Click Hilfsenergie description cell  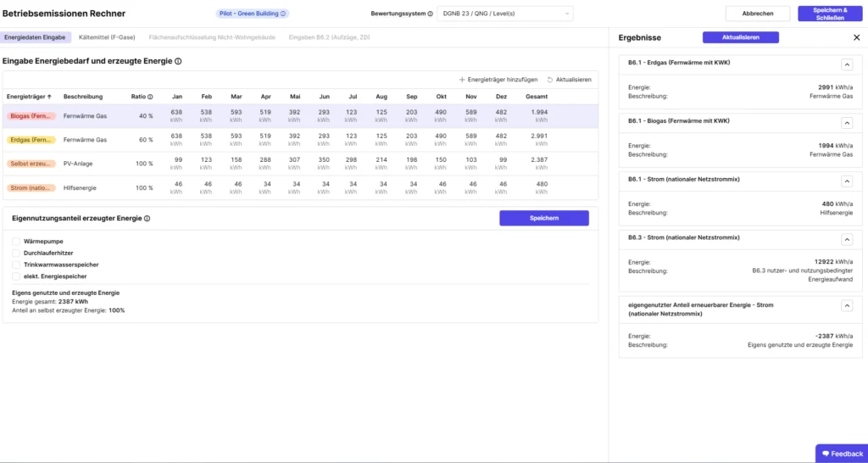(80, 187)
